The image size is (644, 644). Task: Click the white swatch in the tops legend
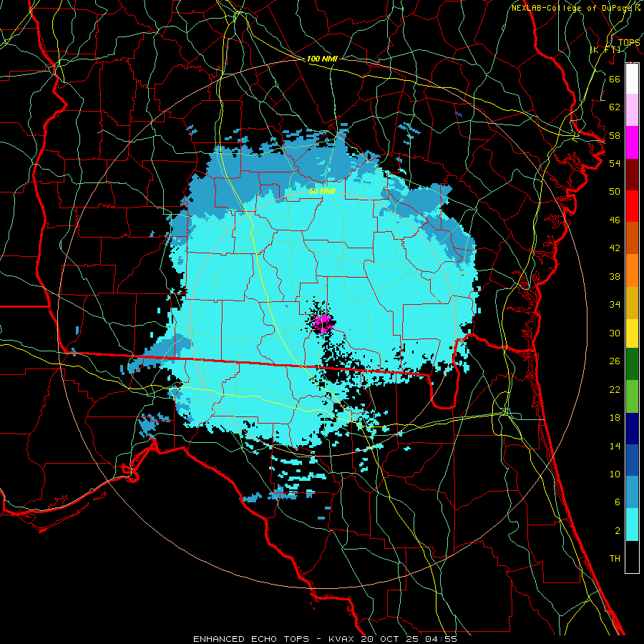point(632,79)
